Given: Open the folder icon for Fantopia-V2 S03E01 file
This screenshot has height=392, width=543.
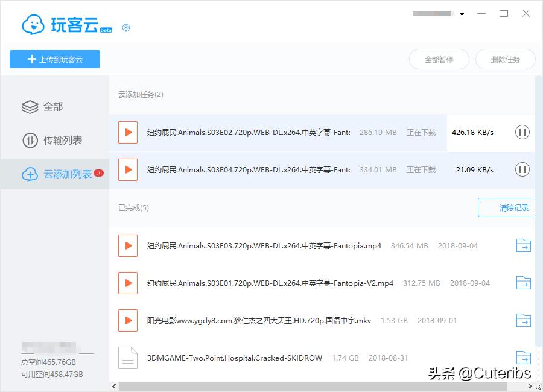Looking at the screenshot, I should (522, 282).
